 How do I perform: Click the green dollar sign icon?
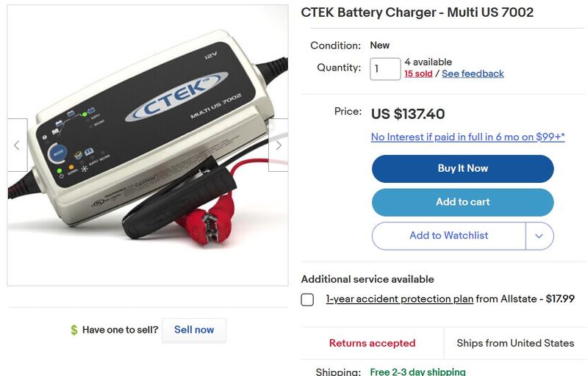click(73, 330)
